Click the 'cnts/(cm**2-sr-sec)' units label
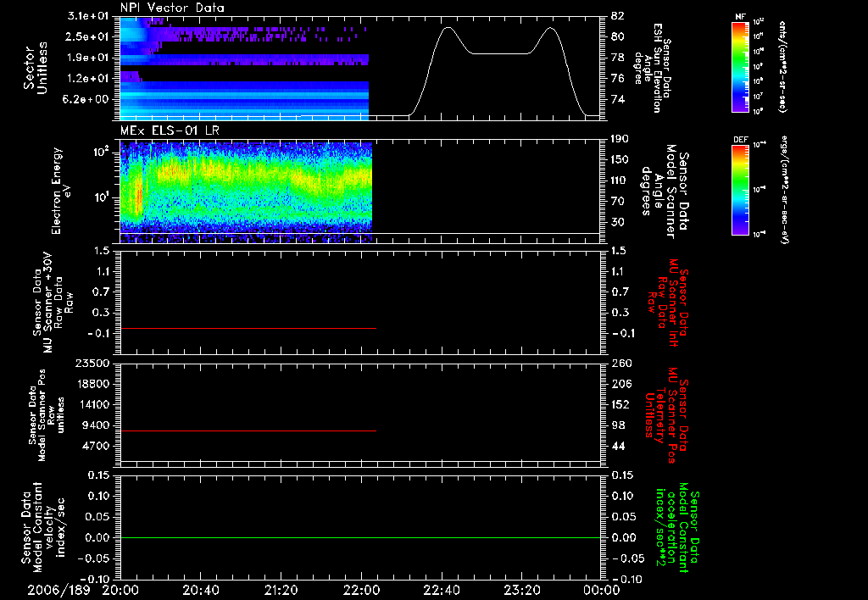This screenshot has width=868, height=600. (x=782, y=66)
